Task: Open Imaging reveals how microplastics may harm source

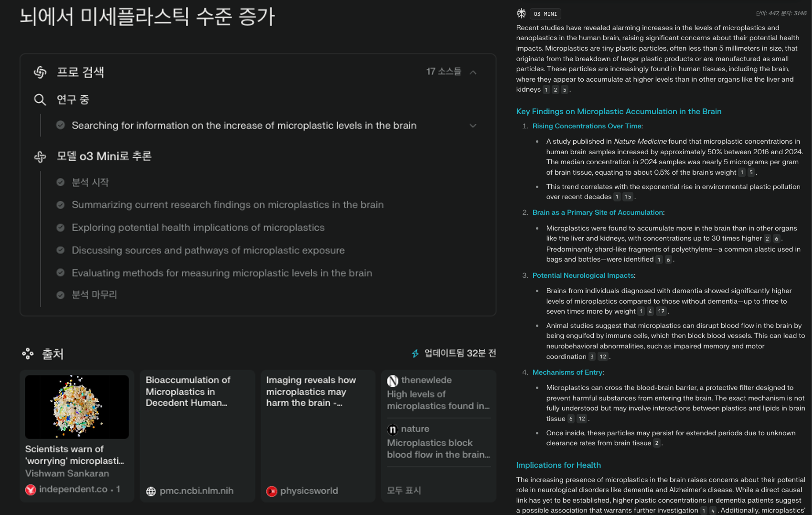Action: [318, 436]
